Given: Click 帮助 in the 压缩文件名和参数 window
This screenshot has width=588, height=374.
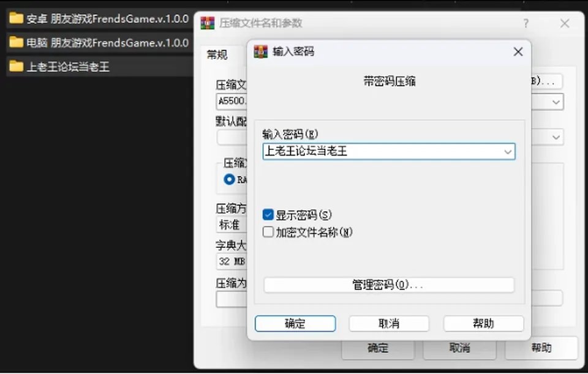Looking at the screenshot, I should coord(541,348).
